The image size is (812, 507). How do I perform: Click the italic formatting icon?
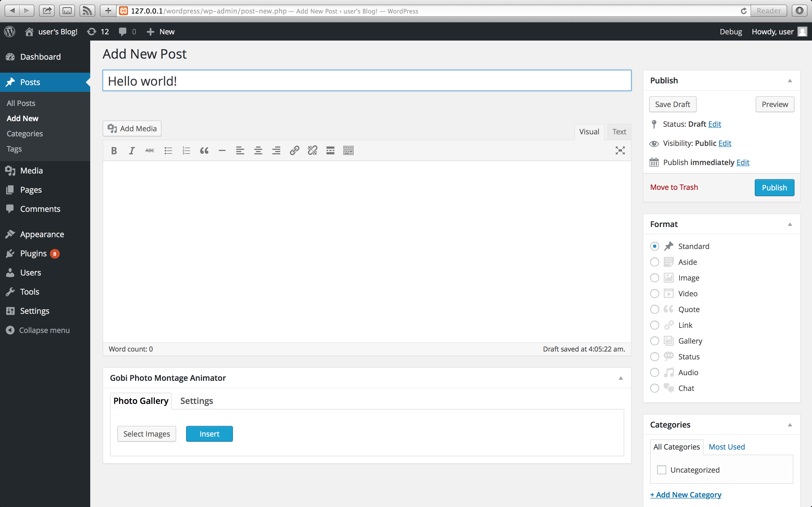(x=132, y=151)
